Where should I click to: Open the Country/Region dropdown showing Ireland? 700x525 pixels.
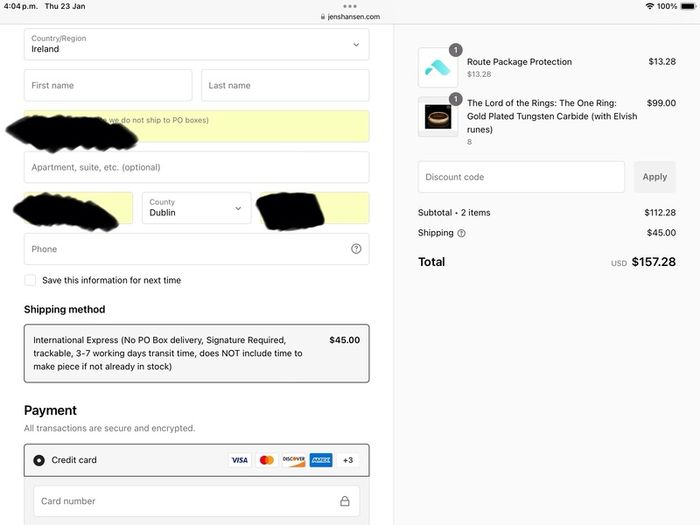[x=196, y=44]
